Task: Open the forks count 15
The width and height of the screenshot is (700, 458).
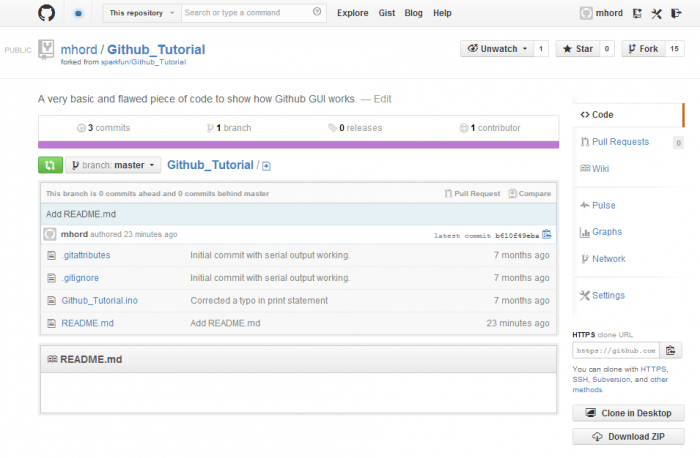Action: pyautogui.click(x=675, y=49)
